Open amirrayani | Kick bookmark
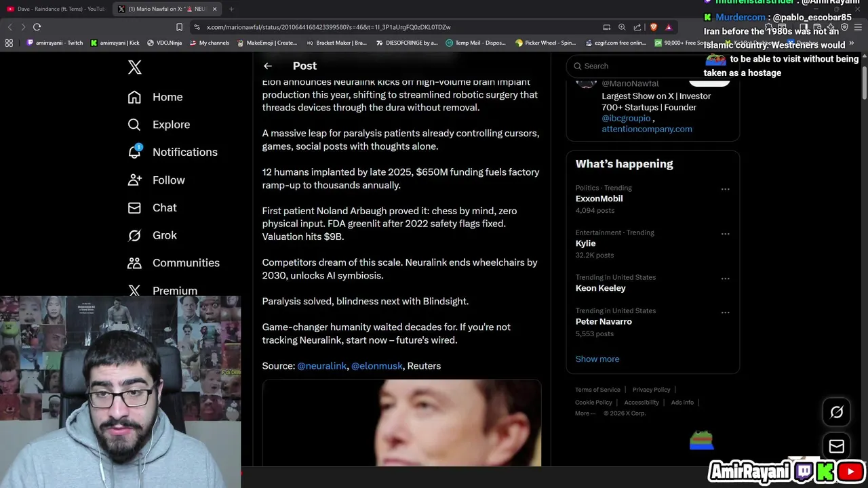Viewport: 868px width, 488px height. click(115, 43)
